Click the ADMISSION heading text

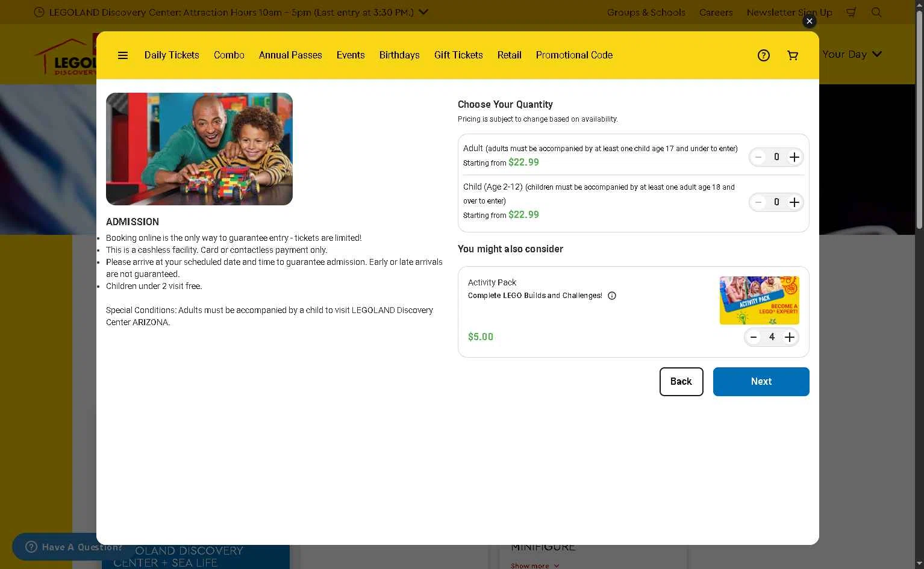tap(133, 222)
